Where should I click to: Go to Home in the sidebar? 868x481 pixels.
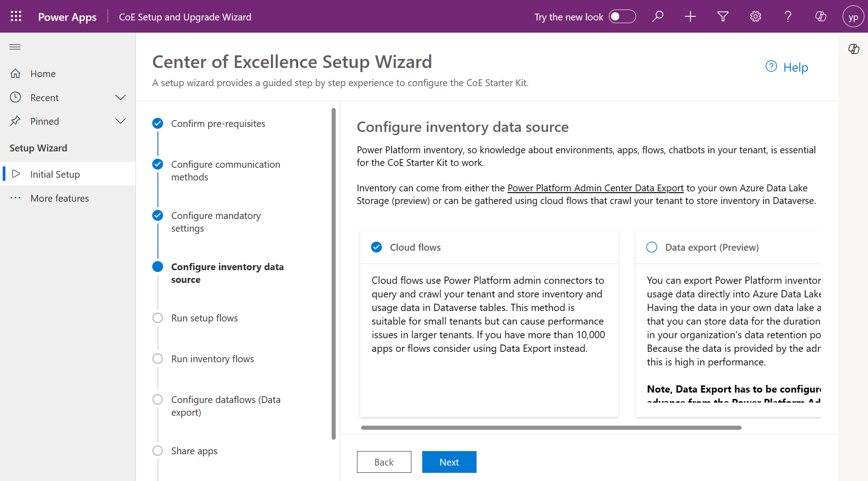click(x=43, y=73)
